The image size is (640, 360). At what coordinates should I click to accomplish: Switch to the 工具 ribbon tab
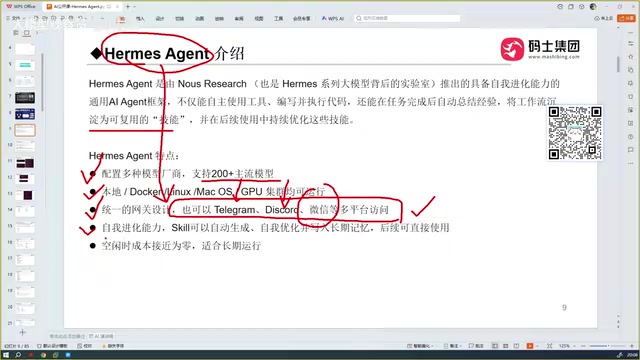click(278, 18)
